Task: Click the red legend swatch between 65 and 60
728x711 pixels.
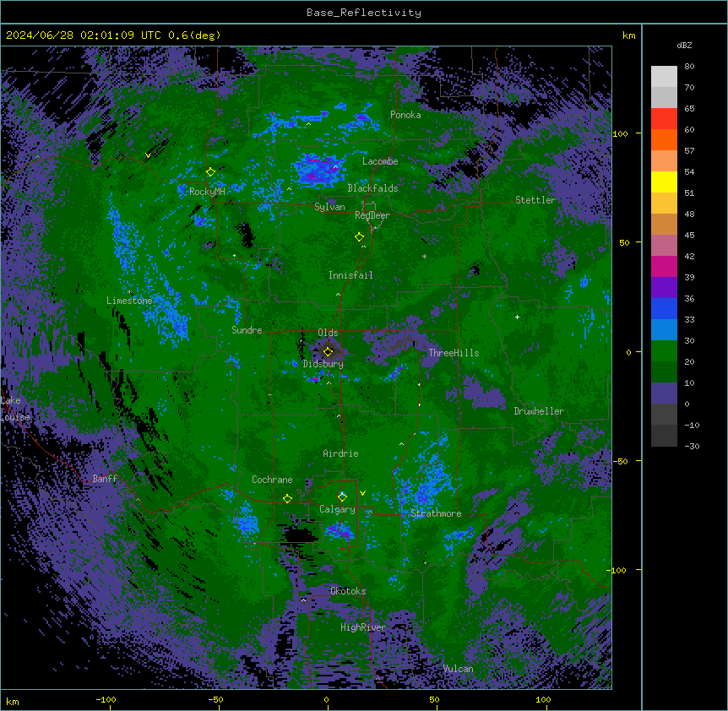Action: [x=664, y=119]
